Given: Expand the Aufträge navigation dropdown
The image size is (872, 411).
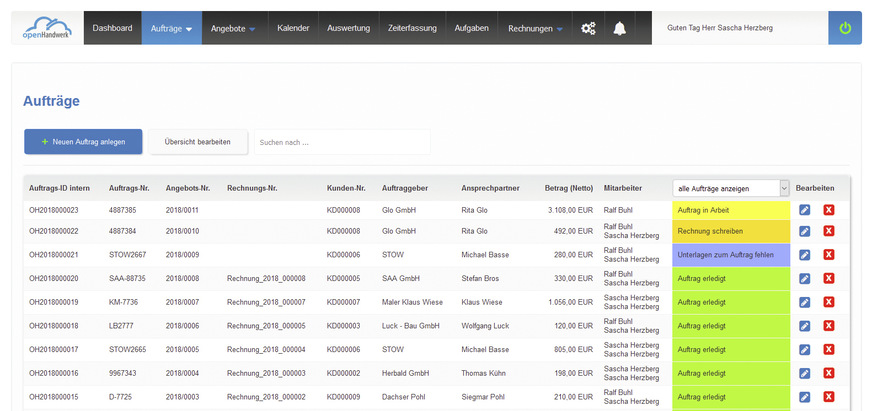Looking at the screenshot, I should point(171,28).
